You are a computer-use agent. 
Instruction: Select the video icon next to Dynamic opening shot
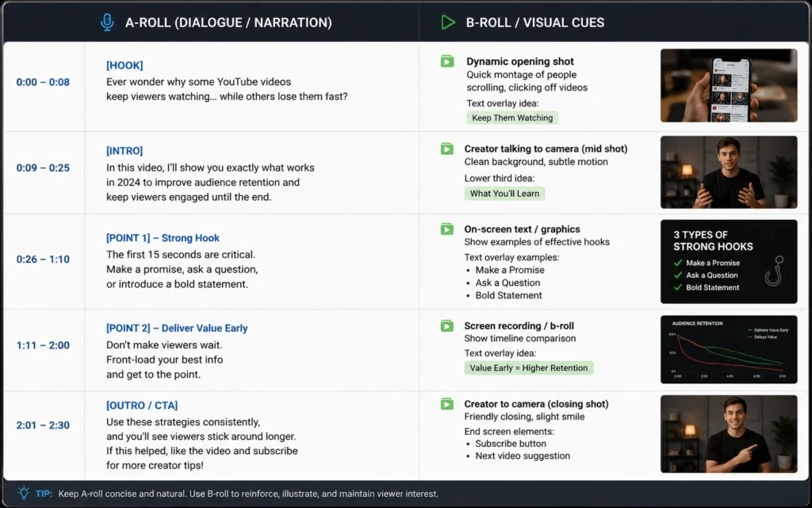(447, 61)
